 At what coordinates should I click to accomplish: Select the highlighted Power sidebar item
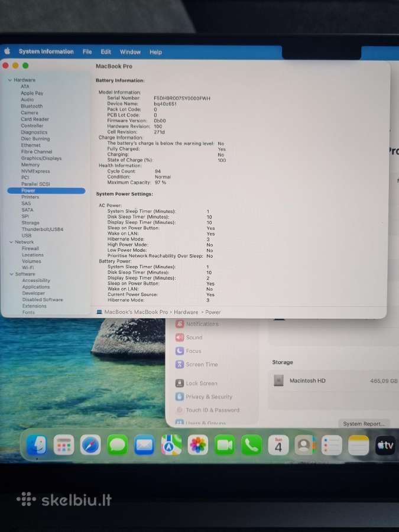(x=46, y=191)
